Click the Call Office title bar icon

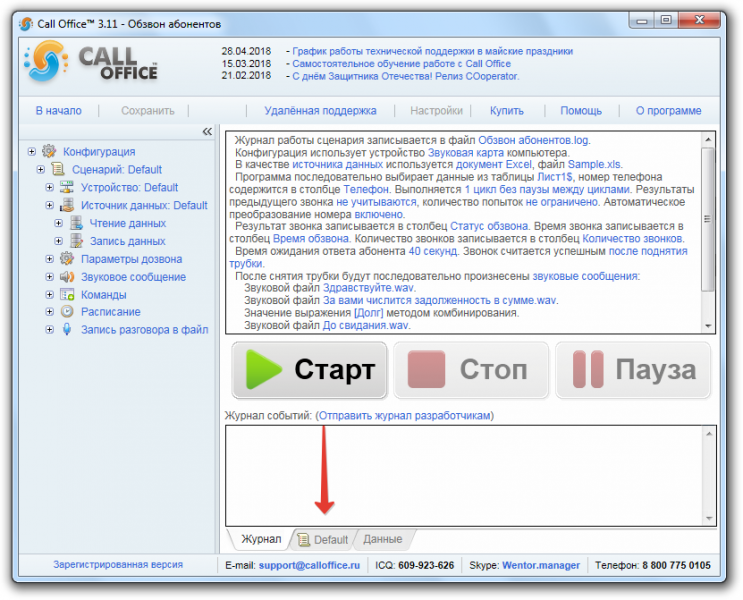click(26, 24)
